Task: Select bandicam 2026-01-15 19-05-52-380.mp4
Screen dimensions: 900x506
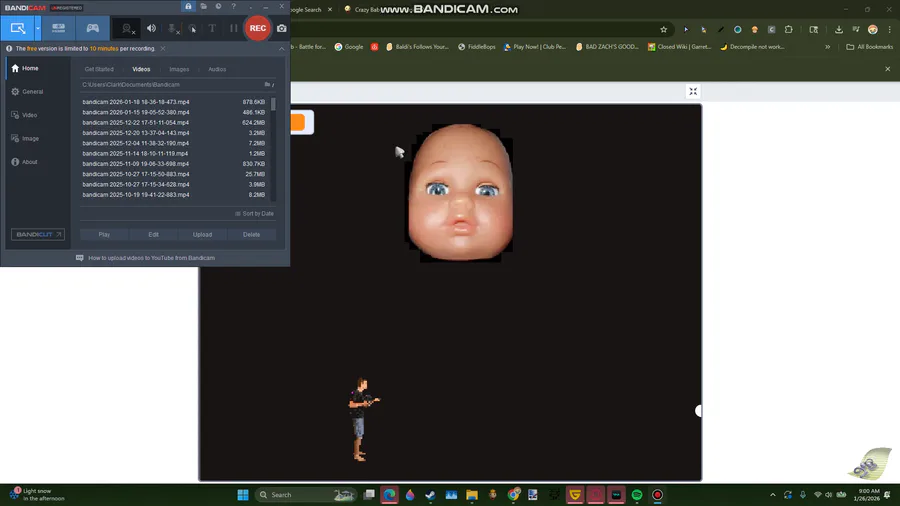Action: coord(174,112)
